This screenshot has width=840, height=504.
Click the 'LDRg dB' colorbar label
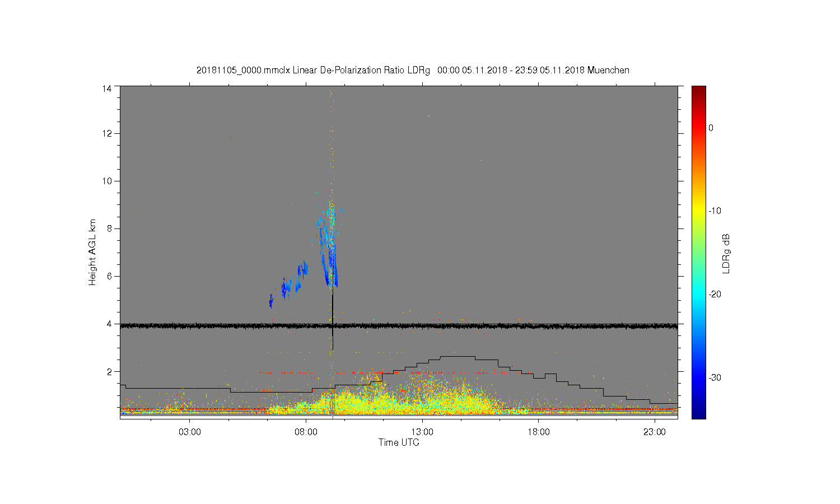pyautogui.click(x=726, y=253)
